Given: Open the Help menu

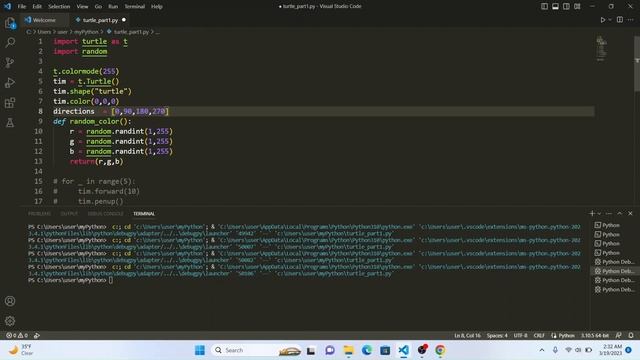Looking at the screenshot, I should pos(157,7).
